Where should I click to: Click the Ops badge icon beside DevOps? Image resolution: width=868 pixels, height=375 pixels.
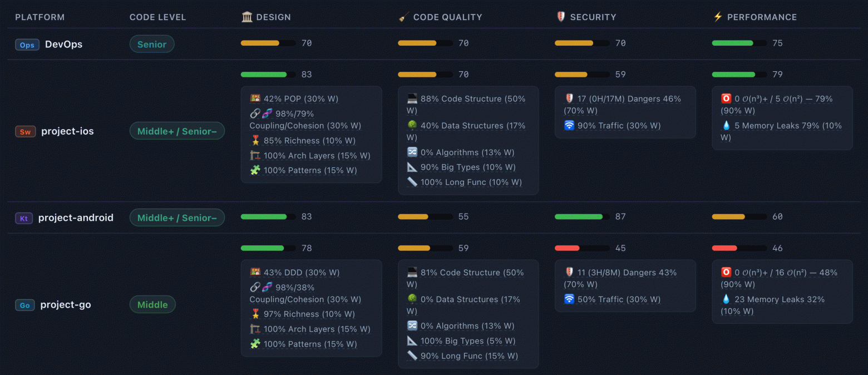pyautogui.click(x=27, y=45)
